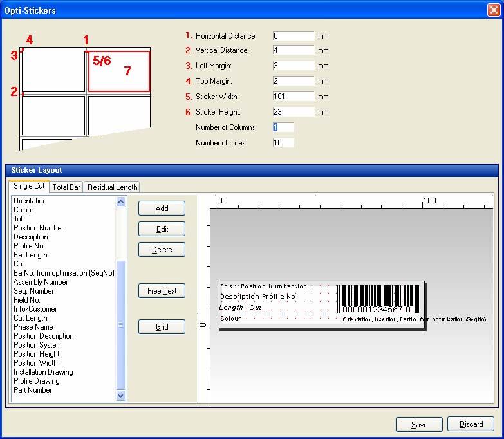504x439 pixels.
Task: Open the Residual Length tab
Action: tap(112, 187)
